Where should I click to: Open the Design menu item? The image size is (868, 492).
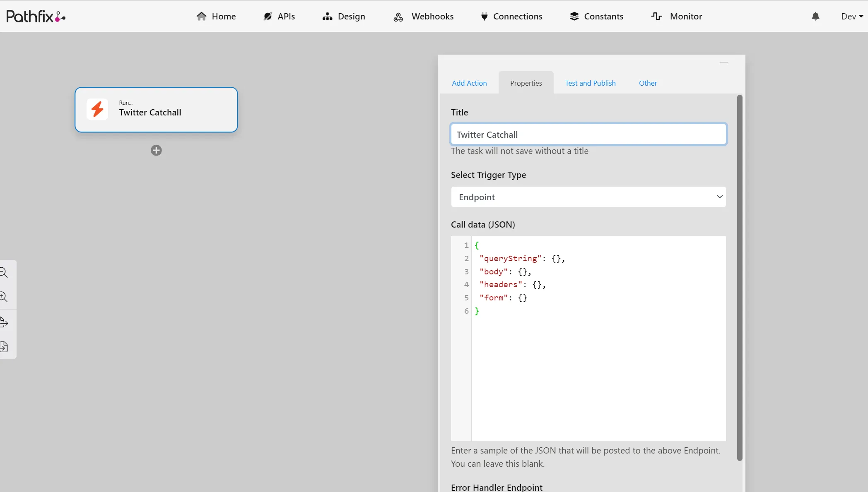point(344,16)
